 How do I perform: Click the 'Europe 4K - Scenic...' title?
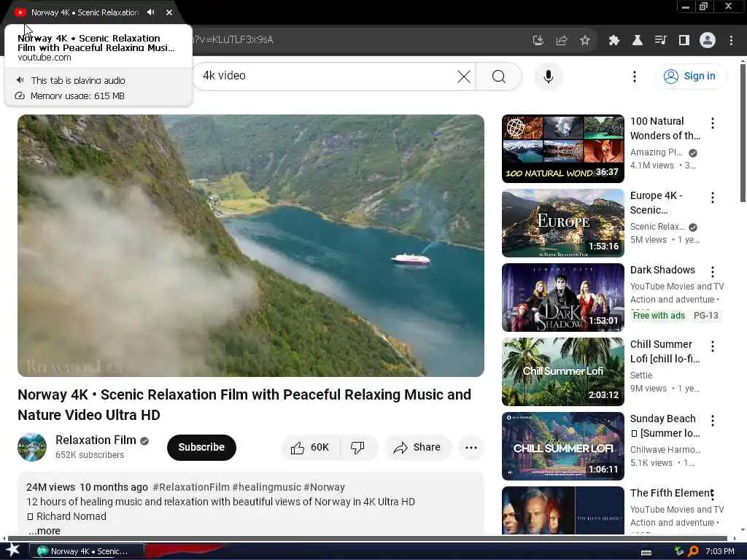[x=656, y=203]
